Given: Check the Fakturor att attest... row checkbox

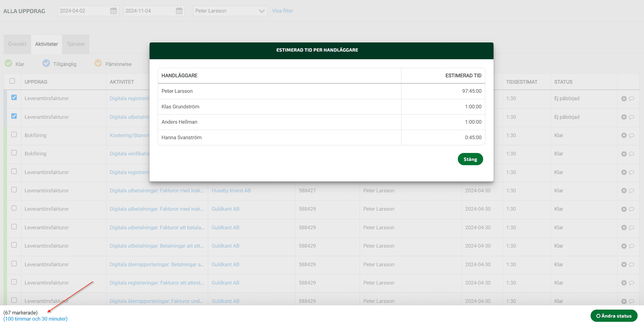Looking at the screenshot, I should click(14, 282).
